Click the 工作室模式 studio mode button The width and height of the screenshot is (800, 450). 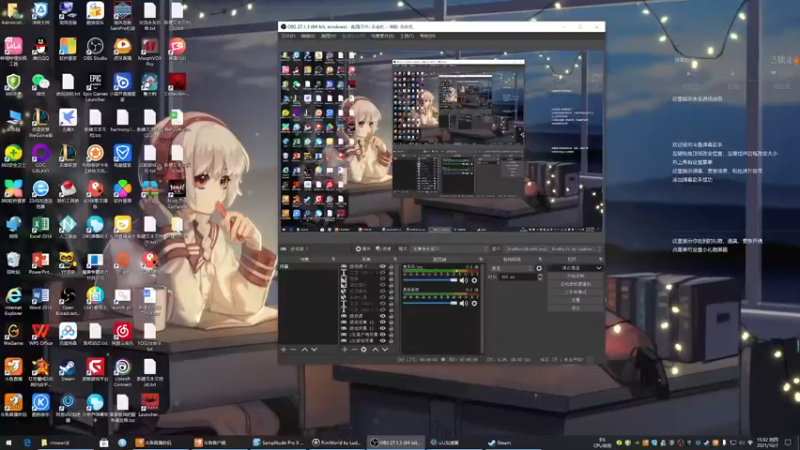pyautogui.click(x=576, y=292)
